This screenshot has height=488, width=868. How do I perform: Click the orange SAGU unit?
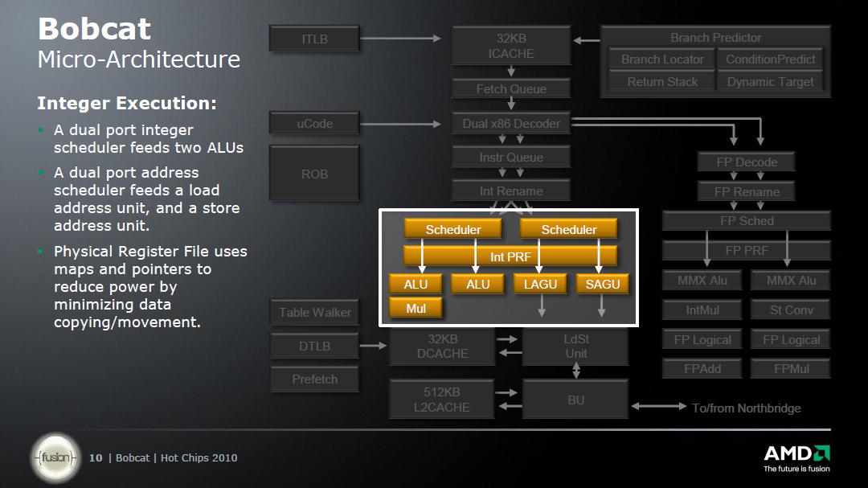pos(602,284)
